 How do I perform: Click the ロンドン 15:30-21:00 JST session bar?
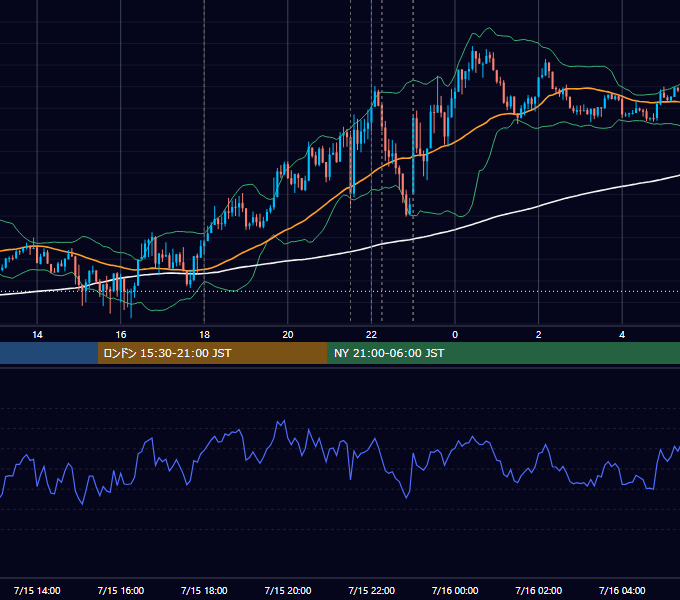tap(212, 353)
